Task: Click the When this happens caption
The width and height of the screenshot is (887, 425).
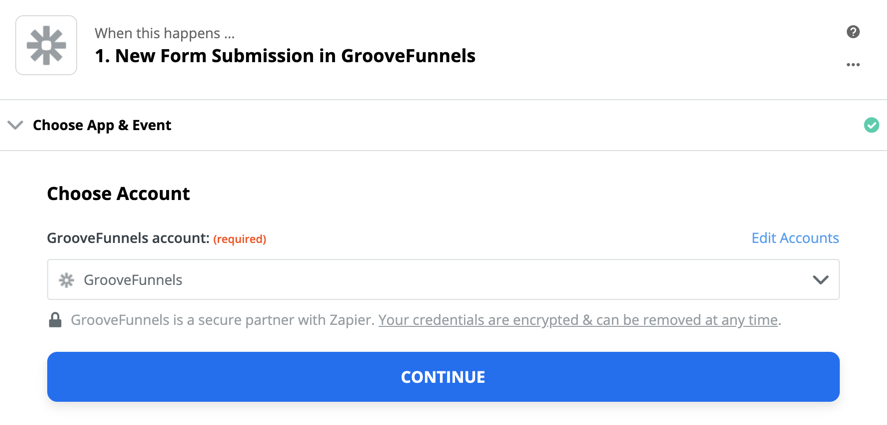Action: (x=165, y=33)
